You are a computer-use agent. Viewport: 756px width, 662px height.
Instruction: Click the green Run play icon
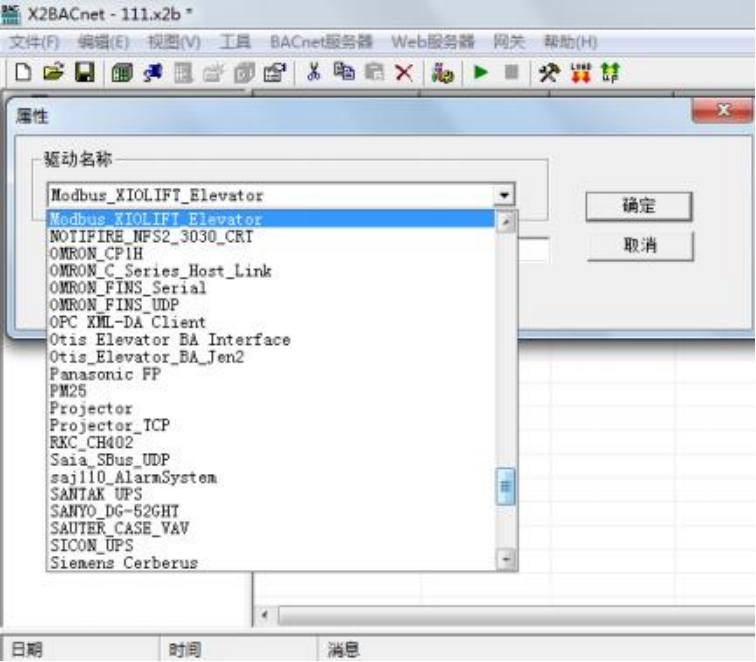coord(481,73)
